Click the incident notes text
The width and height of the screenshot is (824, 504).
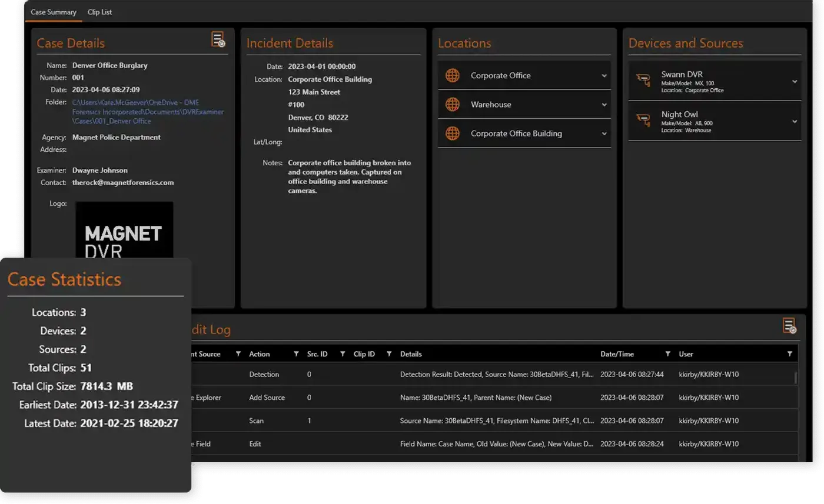pos(350,176)
